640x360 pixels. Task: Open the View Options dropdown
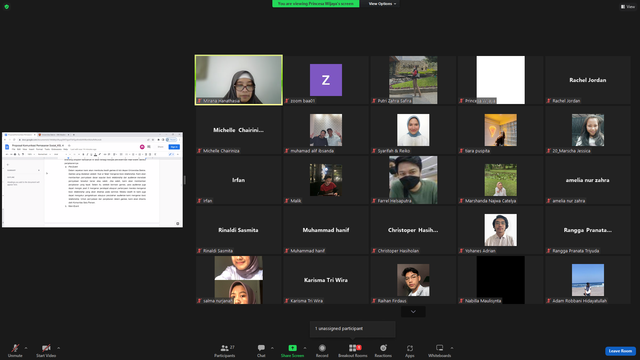pos(382,4)
